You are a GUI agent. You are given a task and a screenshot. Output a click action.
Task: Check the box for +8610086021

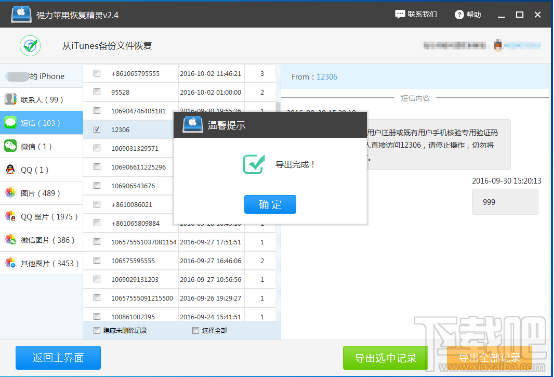(x=96, y=204)
